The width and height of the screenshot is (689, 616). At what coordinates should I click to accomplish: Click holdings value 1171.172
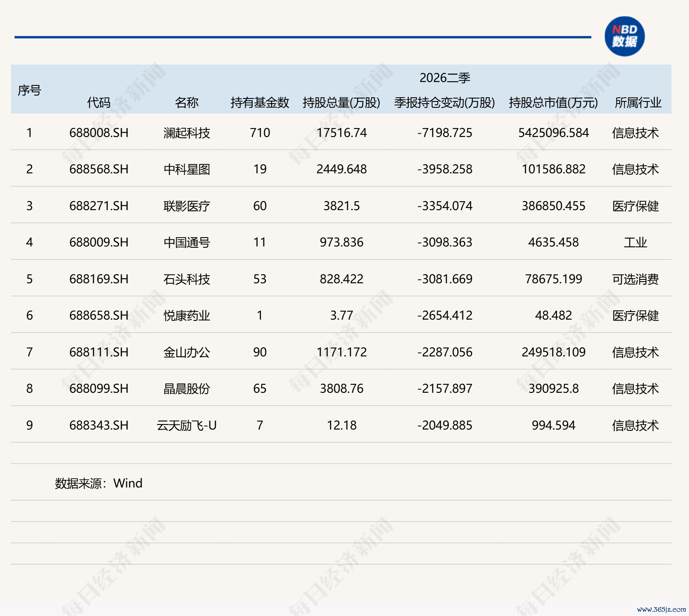tap(342, 352)
